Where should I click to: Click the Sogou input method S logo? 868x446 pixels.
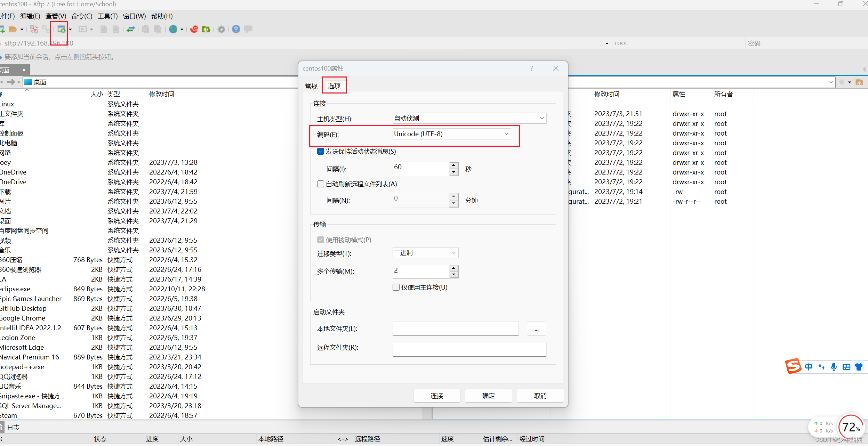[x=793, y=366]
